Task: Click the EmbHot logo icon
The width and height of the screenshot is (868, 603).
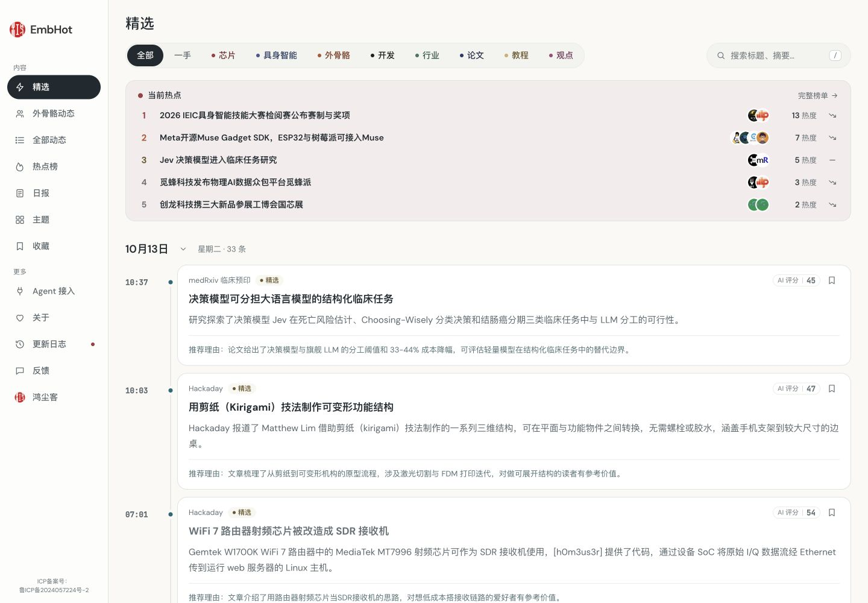Action: tap(17, 30)
